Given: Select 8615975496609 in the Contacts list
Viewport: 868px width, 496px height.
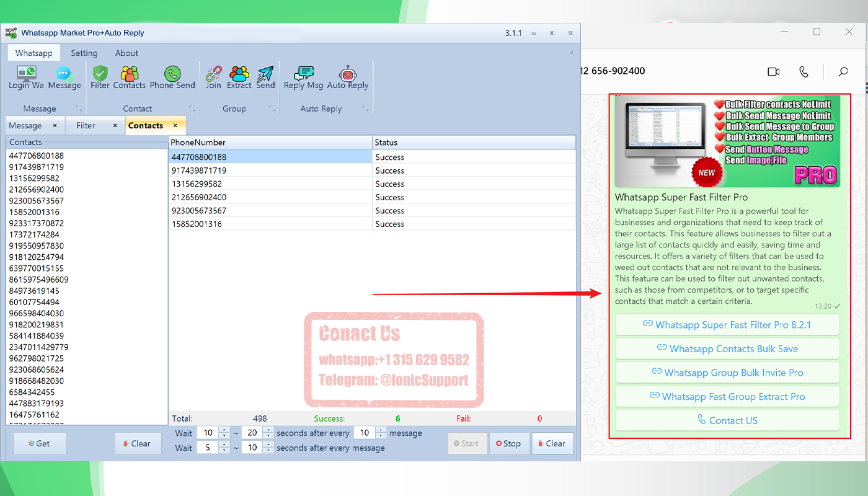Looking at the screenshot, I should pyautogui.click(x=38, y=280).
